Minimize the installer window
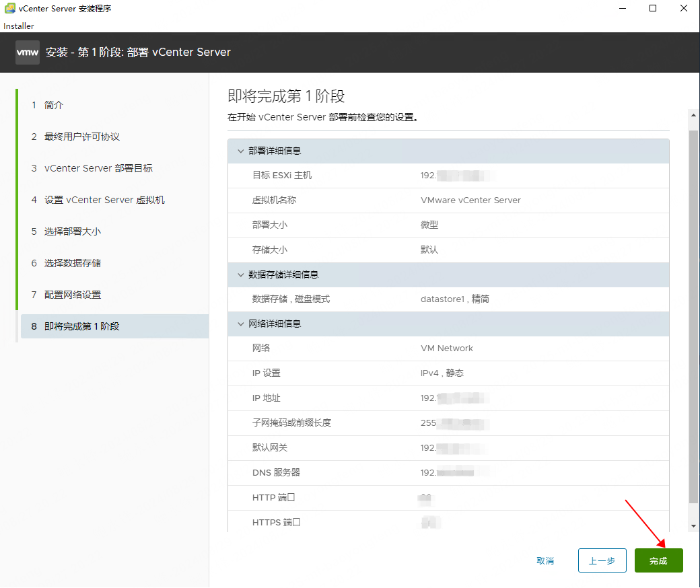Image resolution: width=700 pixels, height=588 pixels. point(623,8)
